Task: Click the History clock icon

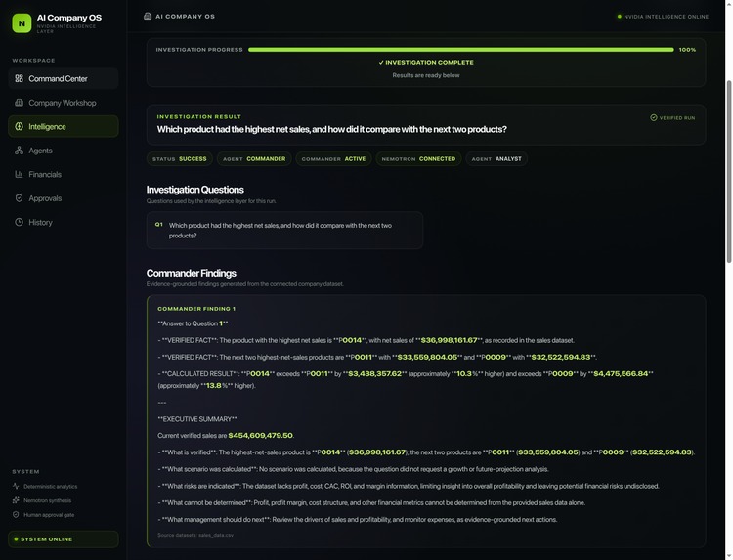Action: (x=19, y=222)
